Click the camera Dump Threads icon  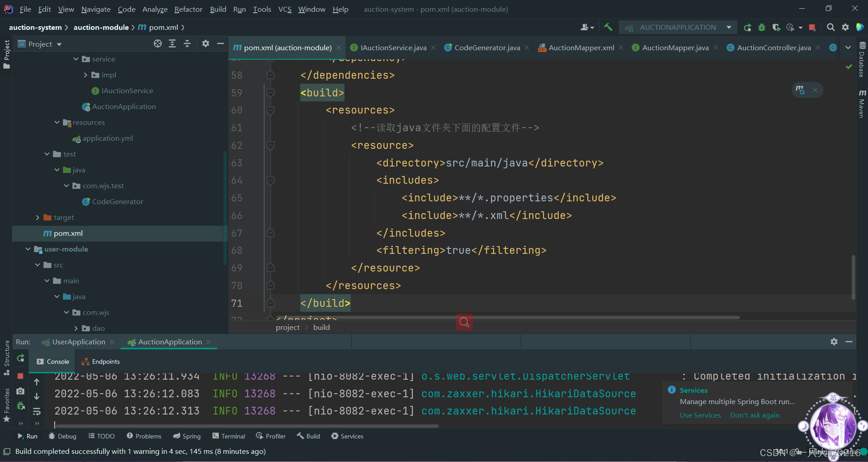(x=20, y=391)
